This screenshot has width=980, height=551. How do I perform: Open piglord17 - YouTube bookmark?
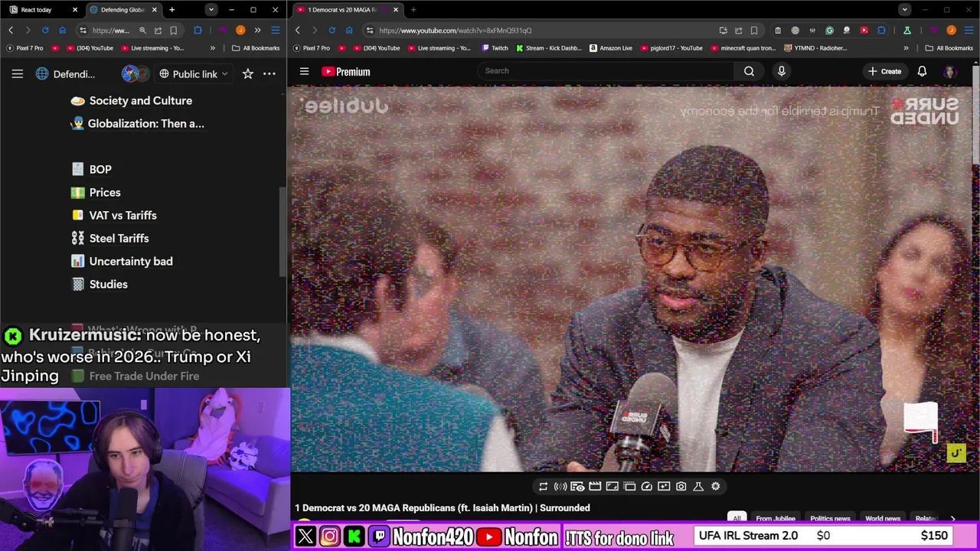point(671,48)
